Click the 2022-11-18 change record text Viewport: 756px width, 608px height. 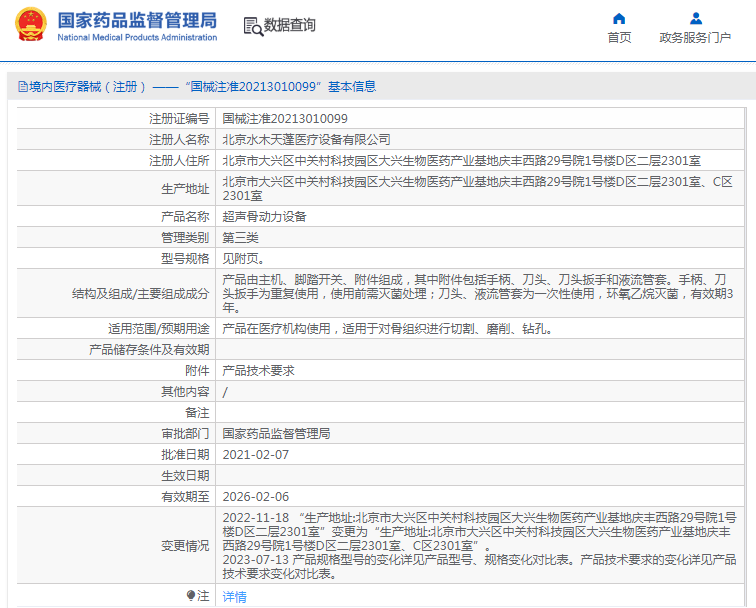479,532
